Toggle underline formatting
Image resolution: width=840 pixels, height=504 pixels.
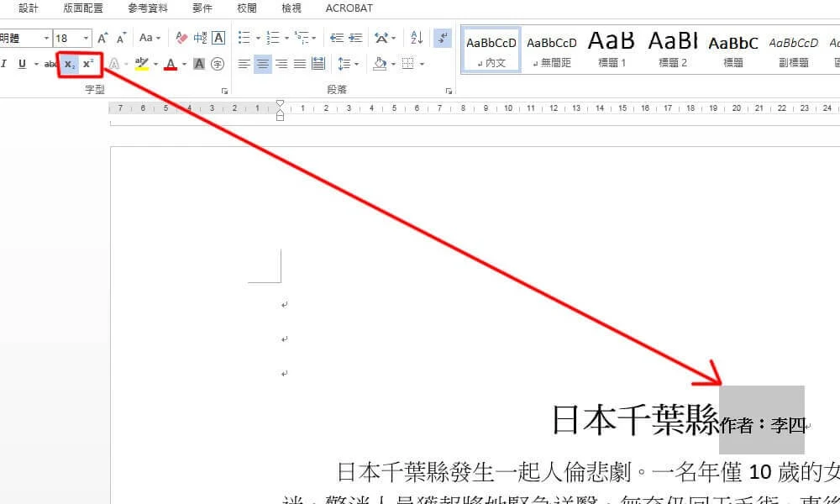(22, 65)
